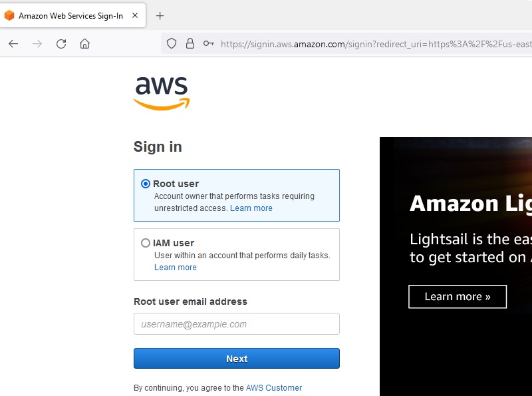Screen dimensions: 532x396
Task: Open Learn more link under Root user
Action: click(x=251, y=208)
